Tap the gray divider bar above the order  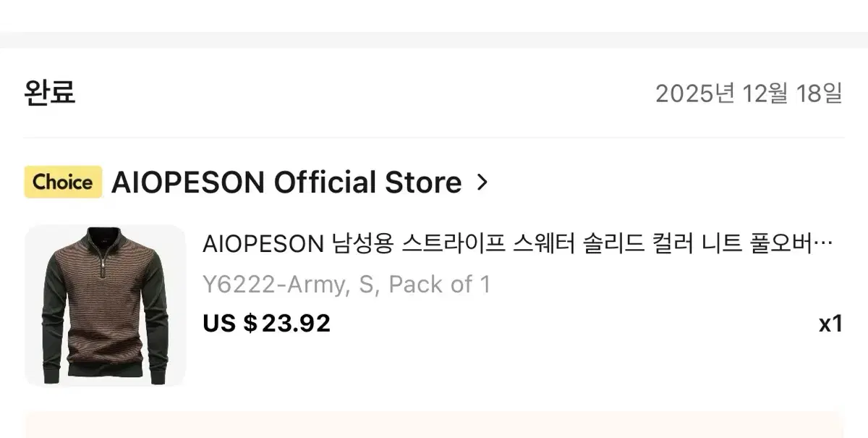tap(434, 40)
